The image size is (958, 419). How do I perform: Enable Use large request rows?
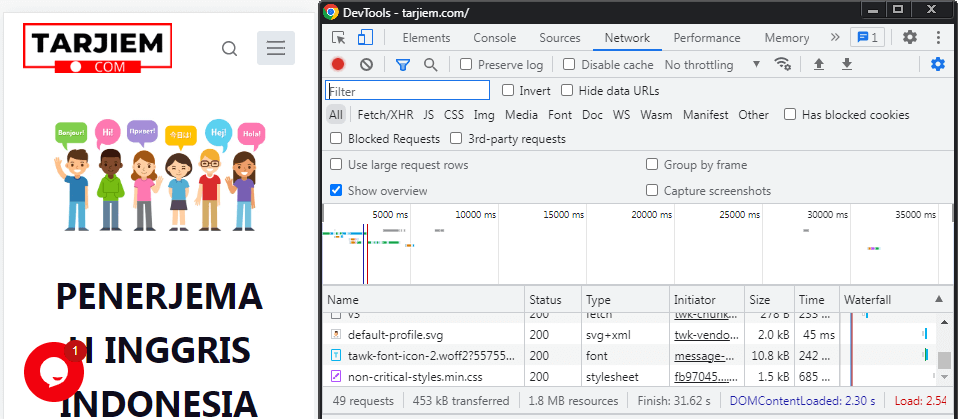[336, 164]
